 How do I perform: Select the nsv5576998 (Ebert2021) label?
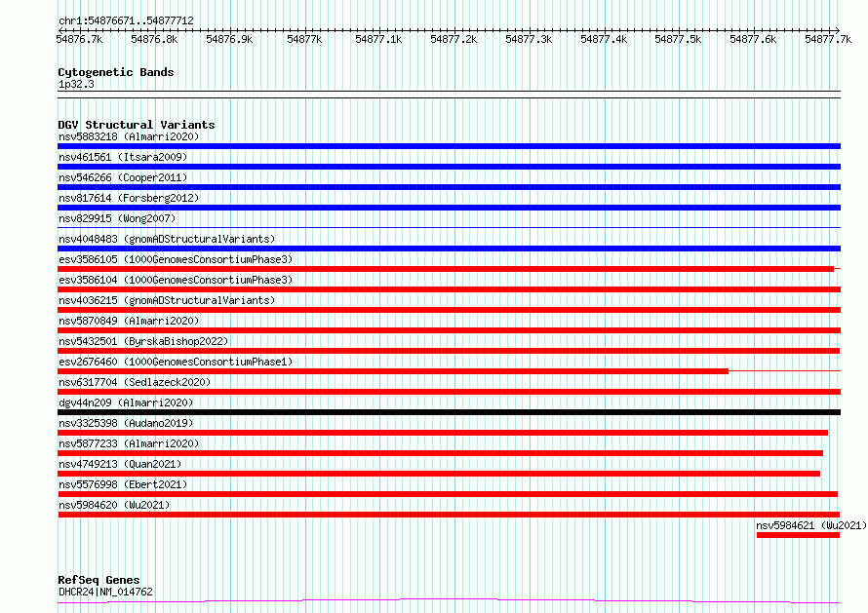pos(123,484)
